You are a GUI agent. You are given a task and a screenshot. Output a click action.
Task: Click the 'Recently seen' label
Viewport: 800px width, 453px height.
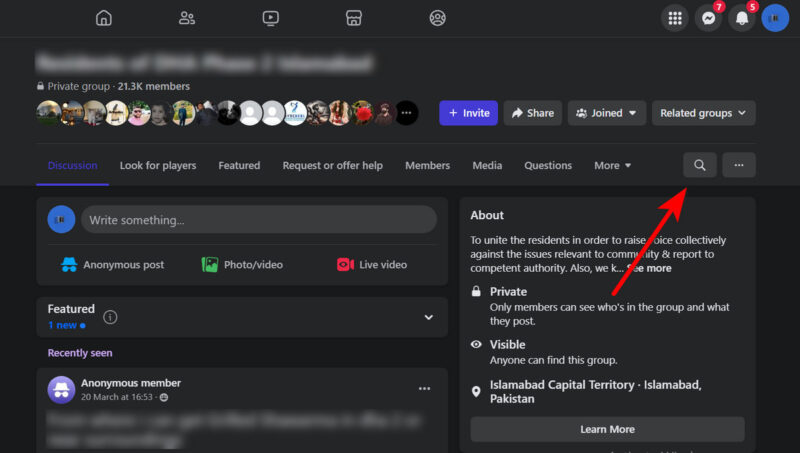tap(80, 353)
